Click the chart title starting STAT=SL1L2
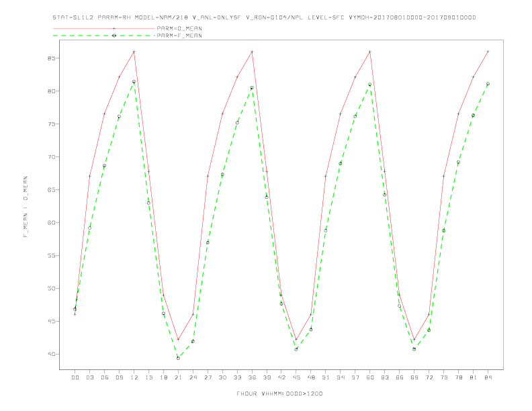The height and width of the screenshot is (411, 532). point(264,17)
